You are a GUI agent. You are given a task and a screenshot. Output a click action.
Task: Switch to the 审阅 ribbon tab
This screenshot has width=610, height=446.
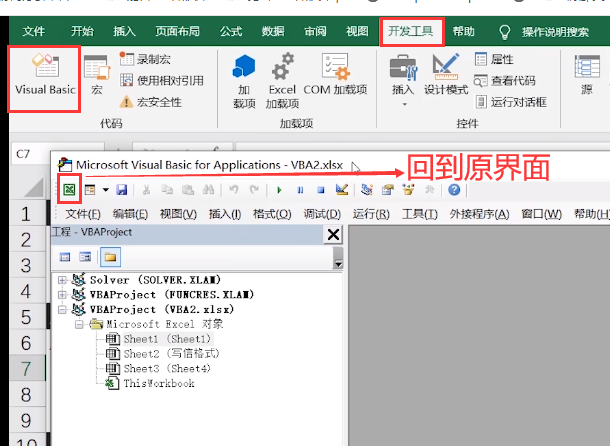tap(315, 31)
